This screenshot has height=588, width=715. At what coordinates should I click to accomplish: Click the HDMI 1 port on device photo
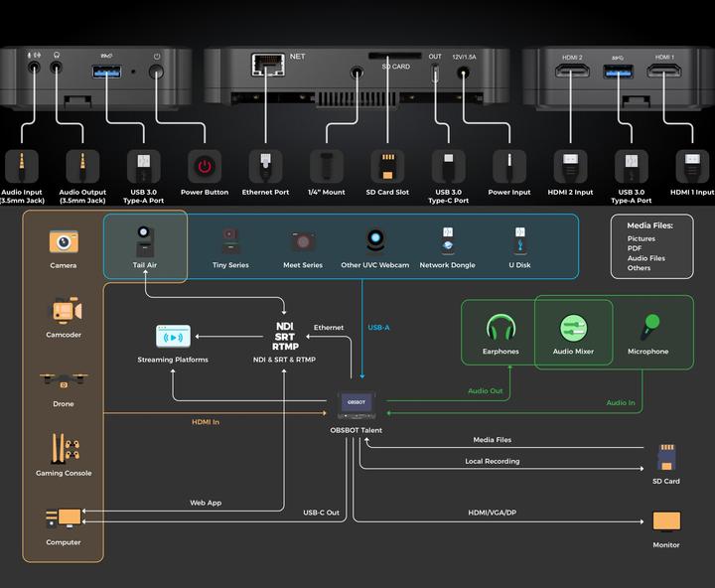(664, 72)
